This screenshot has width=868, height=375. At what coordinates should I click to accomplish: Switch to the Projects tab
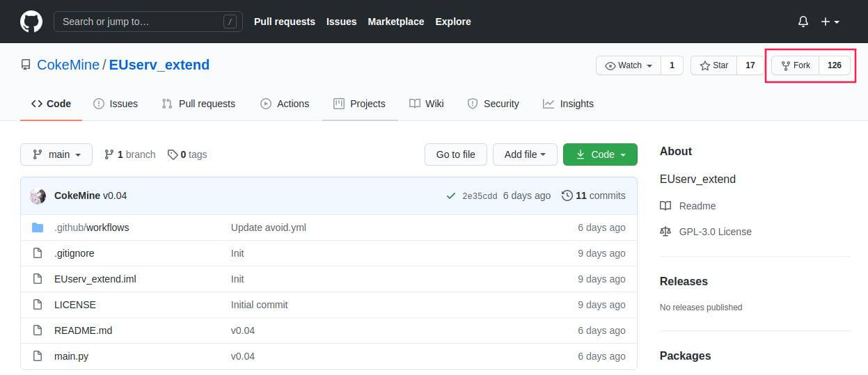[x=359, y=104]
